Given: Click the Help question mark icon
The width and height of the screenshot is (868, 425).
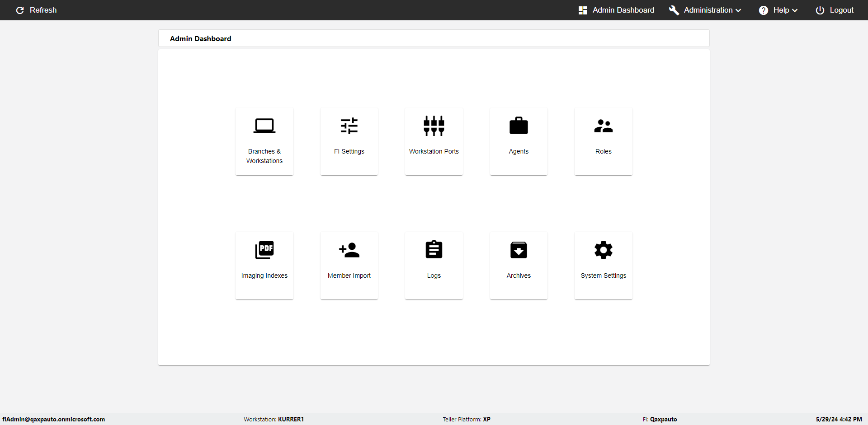Looking at the screenshot, I should (764, 10).
